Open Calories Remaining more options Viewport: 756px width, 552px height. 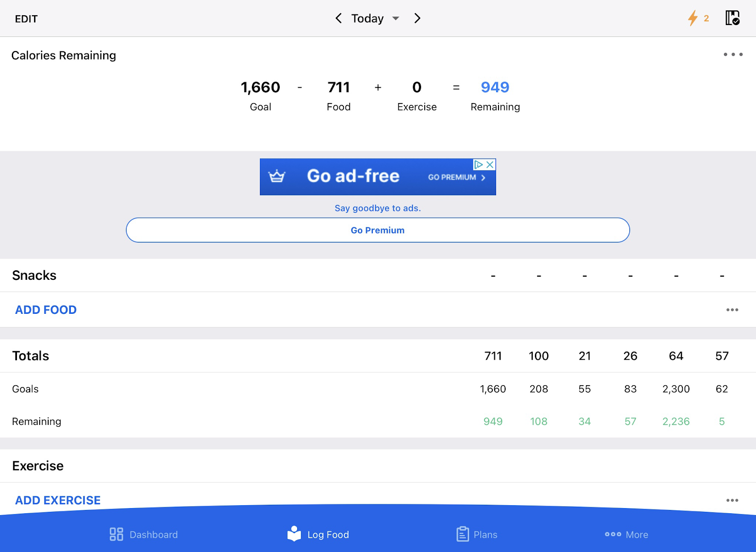click(733, 55)
